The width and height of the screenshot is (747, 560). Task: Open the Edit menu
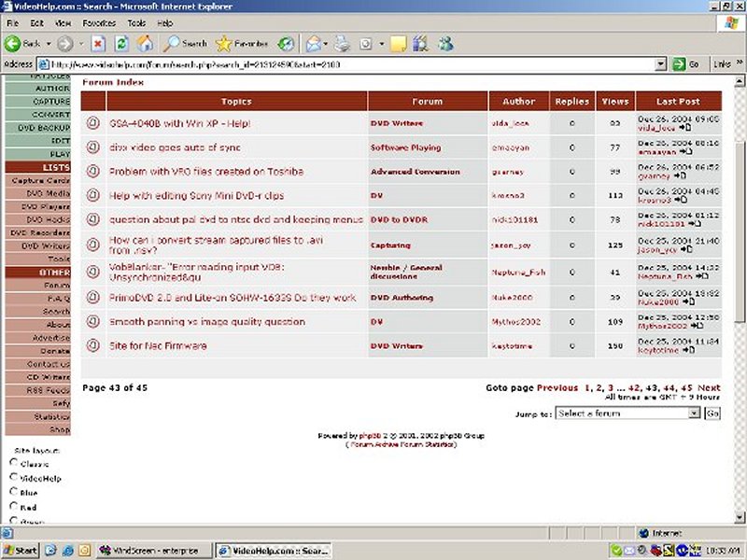tap(36, 22)
